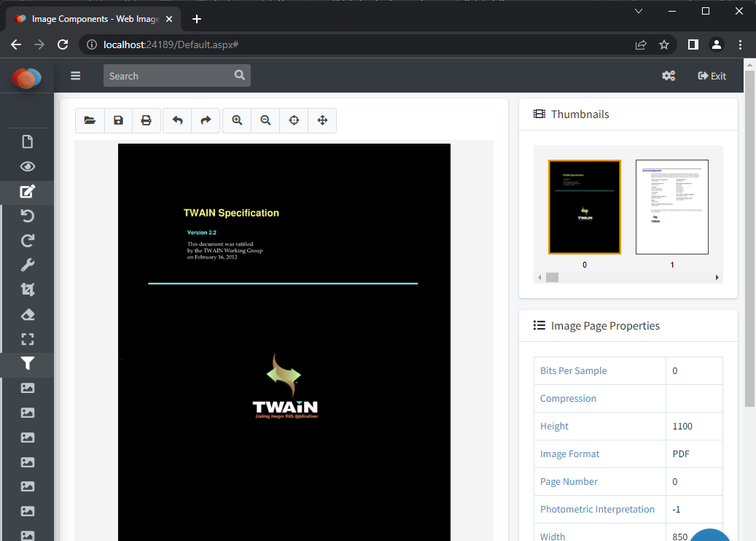Click the Bits Per Sample property link
Viewport: 756px width, 541px height.
573,371
